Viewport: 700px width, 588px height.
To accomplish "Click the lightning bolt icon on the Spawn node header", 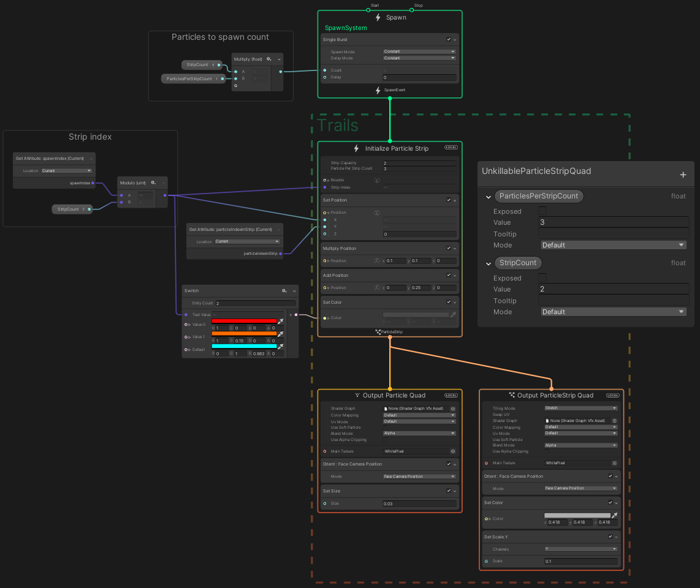I will coord(378,17).
